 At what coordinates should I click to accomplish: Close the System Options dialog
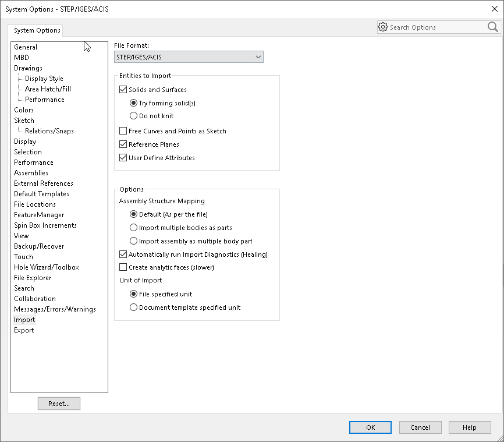pyautogui.click(x=495, y=9)
